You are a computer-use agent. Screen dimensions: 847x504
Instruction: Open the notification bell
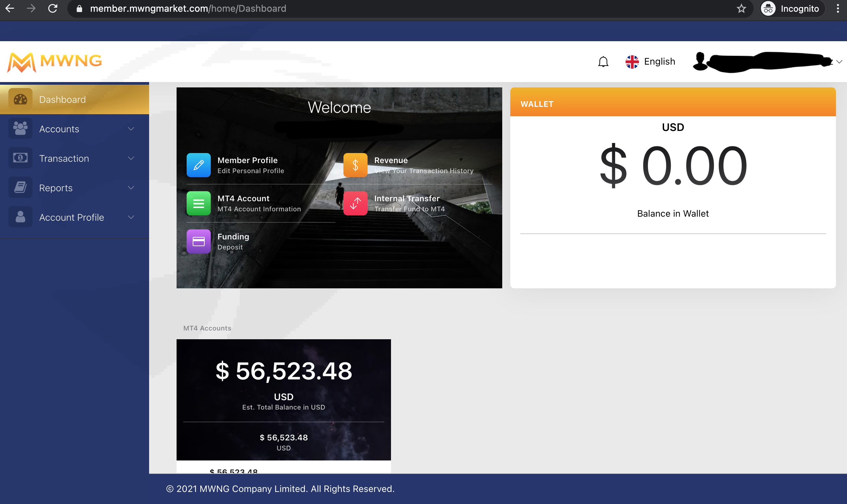[x=603, y=62]
